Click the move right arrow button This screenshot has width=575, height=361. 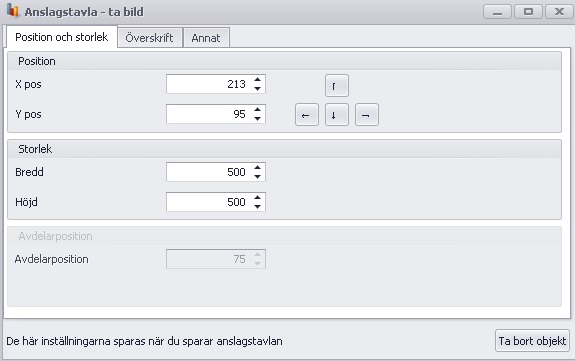(367, 115)
